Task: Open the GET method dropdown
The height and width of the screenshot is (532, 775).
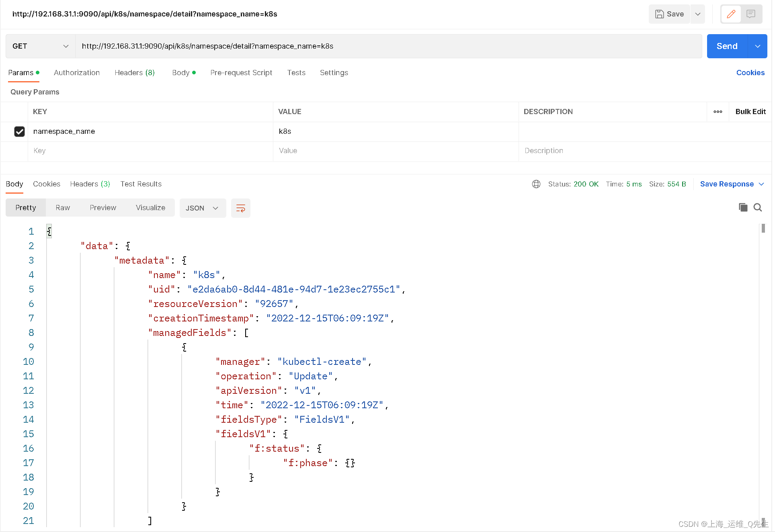Action: click(40, 46)
